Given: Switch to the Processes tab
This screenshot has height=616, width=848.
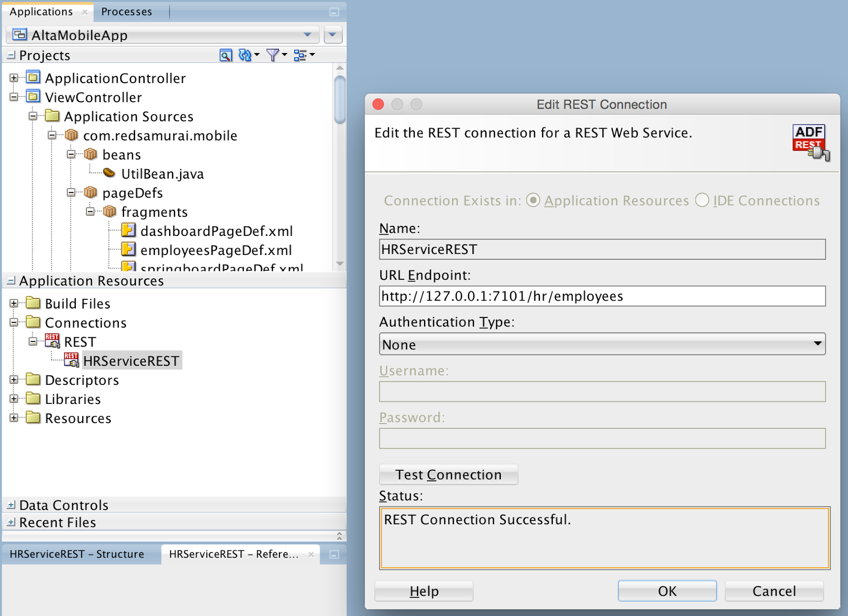Looking at the screenshot, I should (x=127, y=12).
